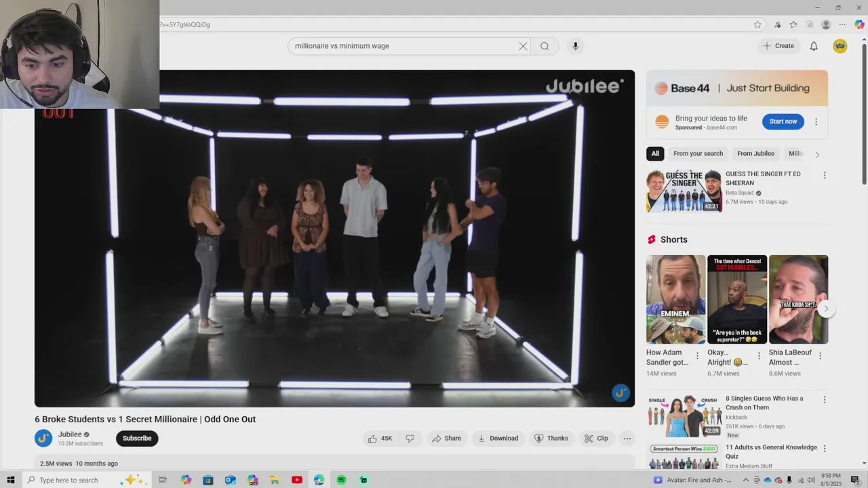Show hidden system tray icons
The height and width of the screenshot is (488, 868).
[x=746, y=480]
